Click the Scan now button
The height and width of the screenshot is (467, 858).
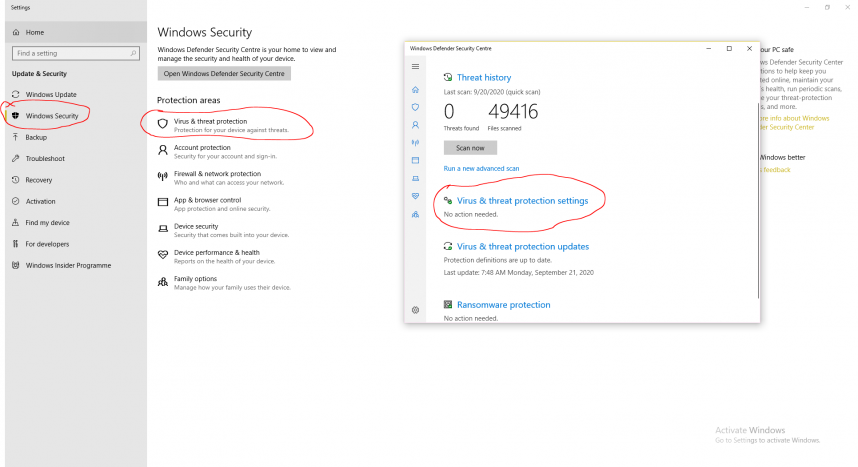pyautogui.click(x=470, y=148)
